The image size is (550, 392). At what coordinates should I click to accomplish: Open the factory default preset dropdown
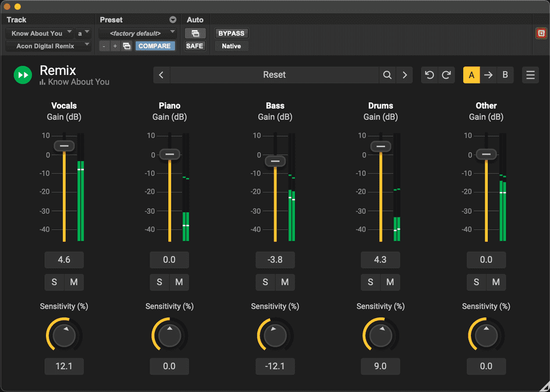pyautogui.click(x=137, y=33)
